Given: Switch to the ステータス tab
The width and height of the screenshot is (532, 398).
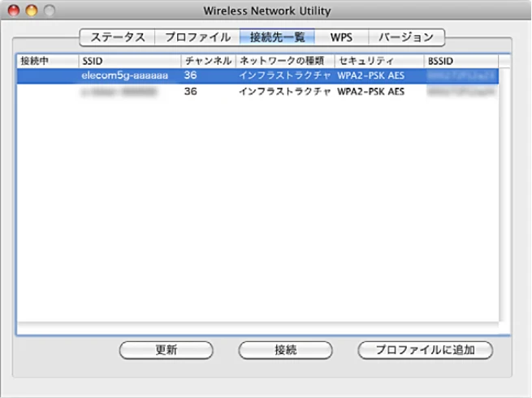Looking at the screenshot, I should [118, 37].
